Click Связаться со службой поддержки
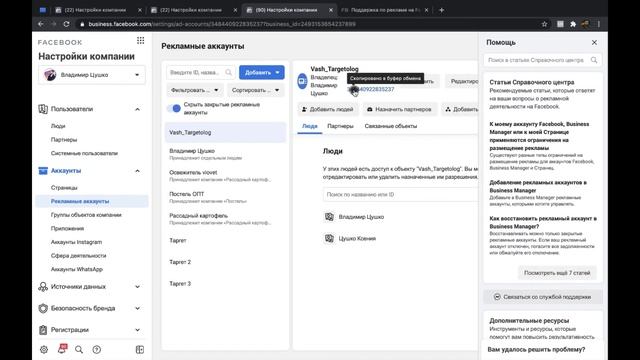Image resolution: width=640 pixels, height=360 pixels. tap(543, 297)
